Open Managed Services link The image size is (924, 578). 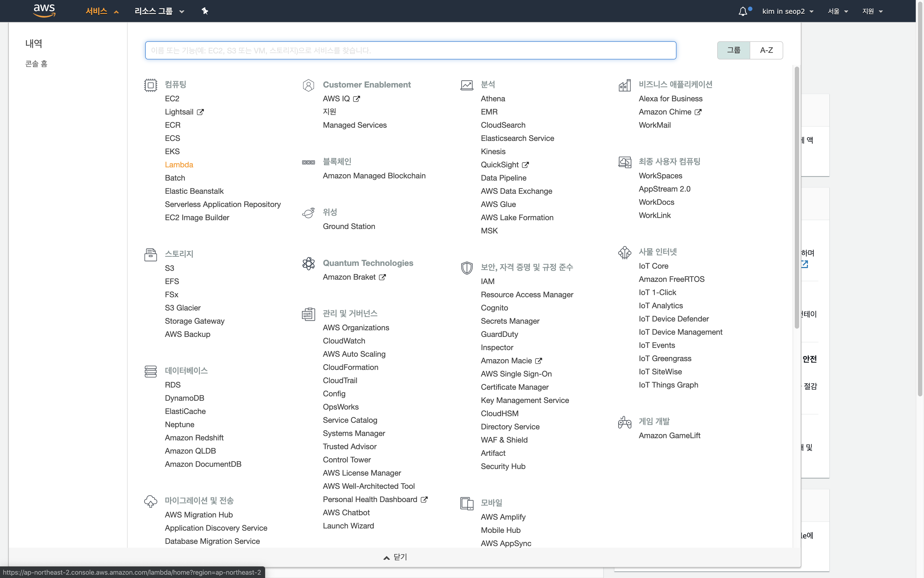coord(355,125)
